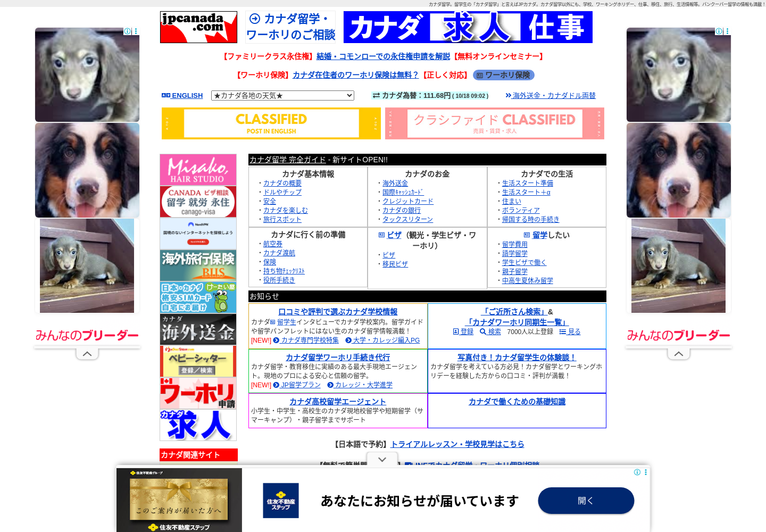Open the 留学費用 link
Image resolution: width=766 pixels, height=532 pixels.
(515, 245)
